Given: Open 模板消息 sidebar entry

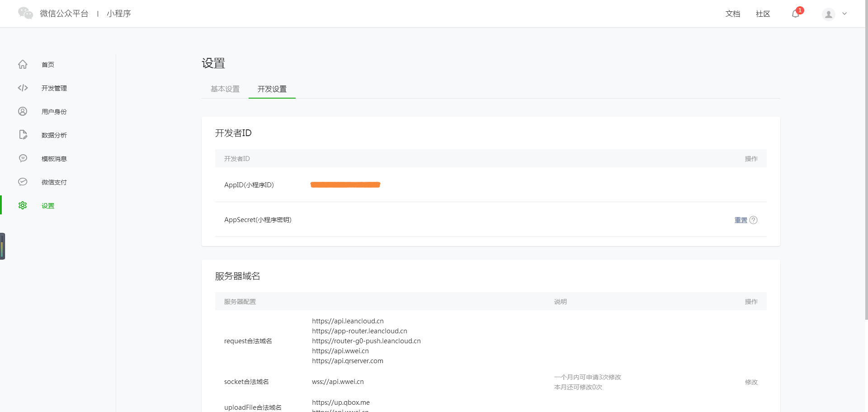Looking at the screenshot, I should (54, 159).
